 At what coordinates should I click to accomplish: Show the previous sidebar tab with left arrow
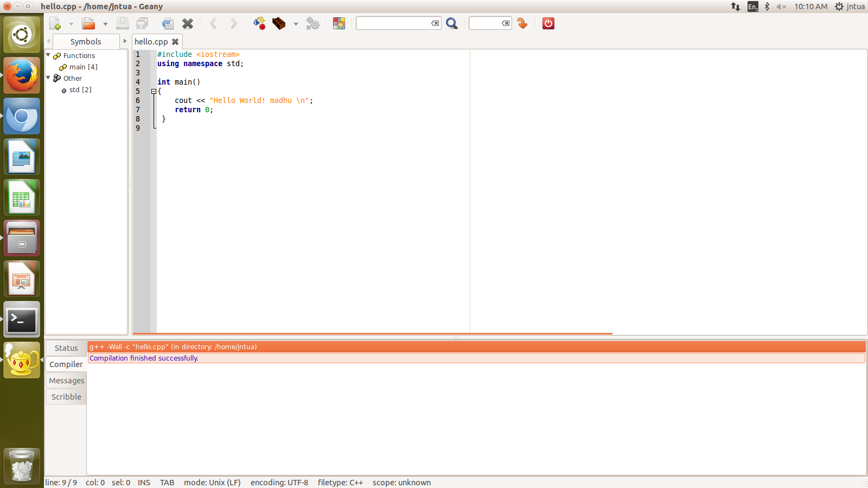(x=48, y=41)
